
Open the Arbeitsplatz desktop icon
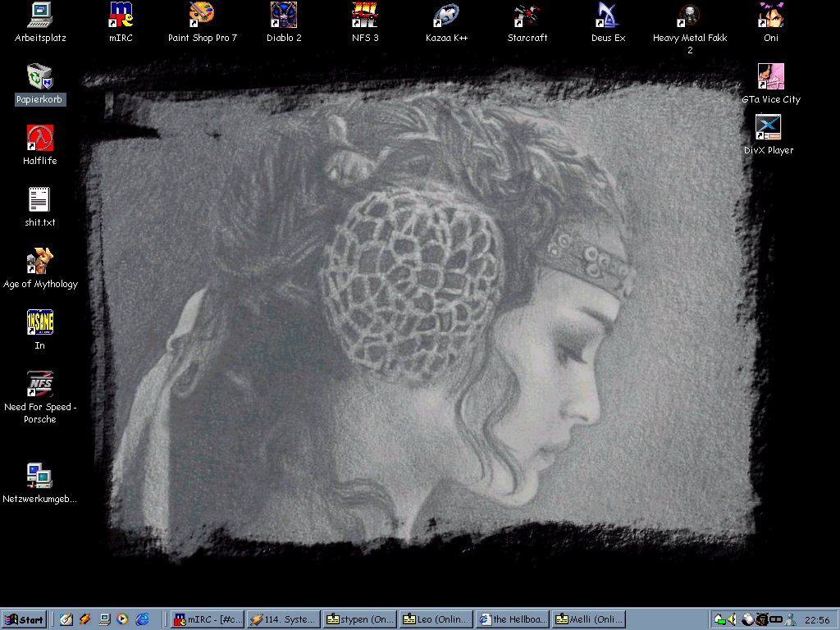click(x=40, y=21)
